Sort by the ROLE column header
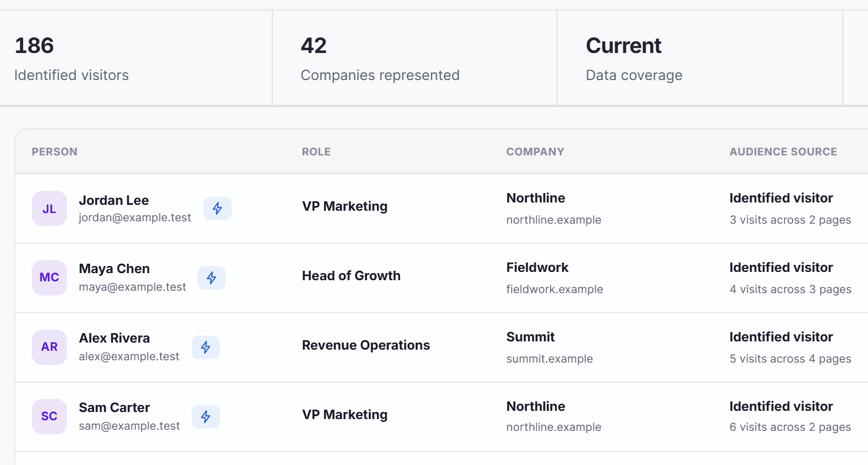868x465 pixels. [316, 152]
